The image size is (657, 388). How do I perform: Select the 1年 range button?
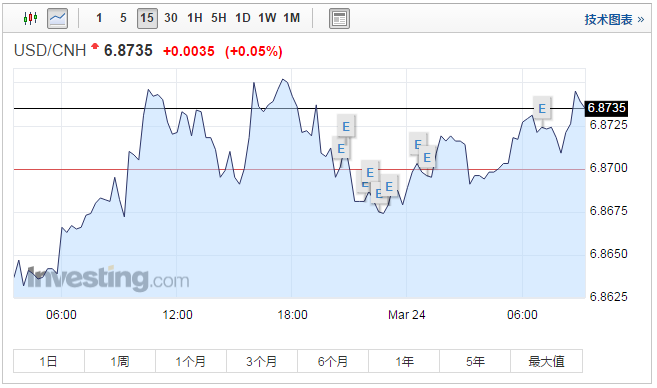(404, 361)
